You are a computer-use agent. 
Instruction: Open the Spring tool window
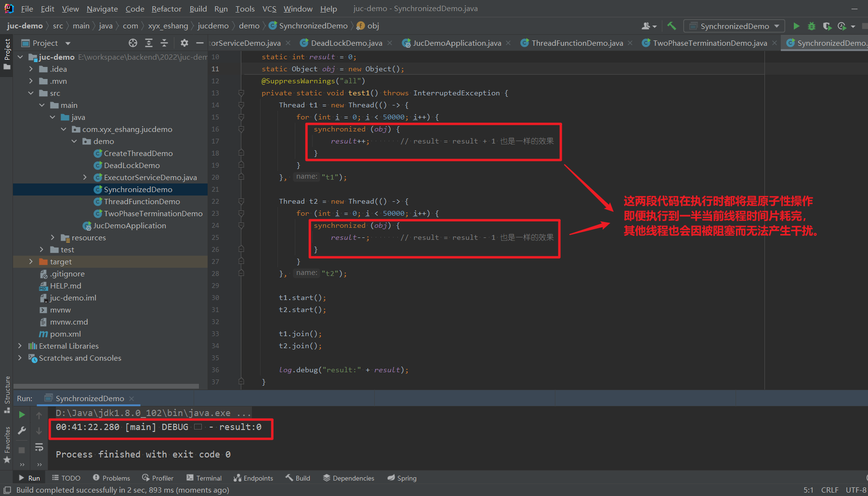point(402,478)
